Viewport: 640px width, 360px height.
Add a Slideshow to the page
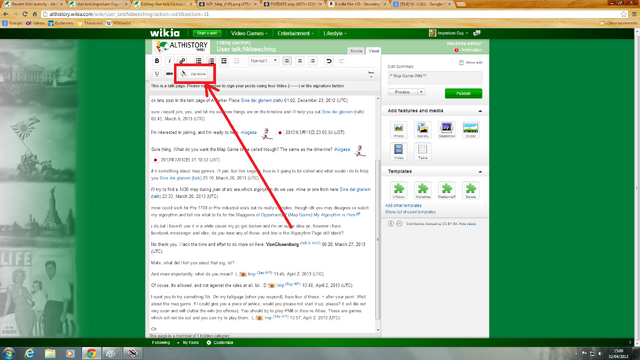point(447,130)
